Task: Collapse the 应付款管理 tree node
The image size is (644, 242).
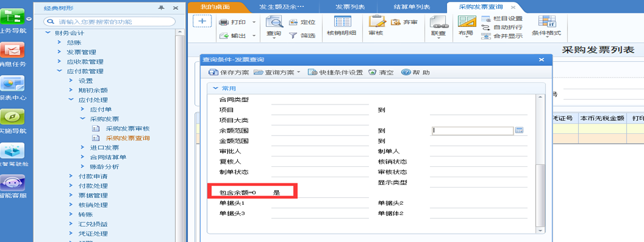Action: point(59,71)
